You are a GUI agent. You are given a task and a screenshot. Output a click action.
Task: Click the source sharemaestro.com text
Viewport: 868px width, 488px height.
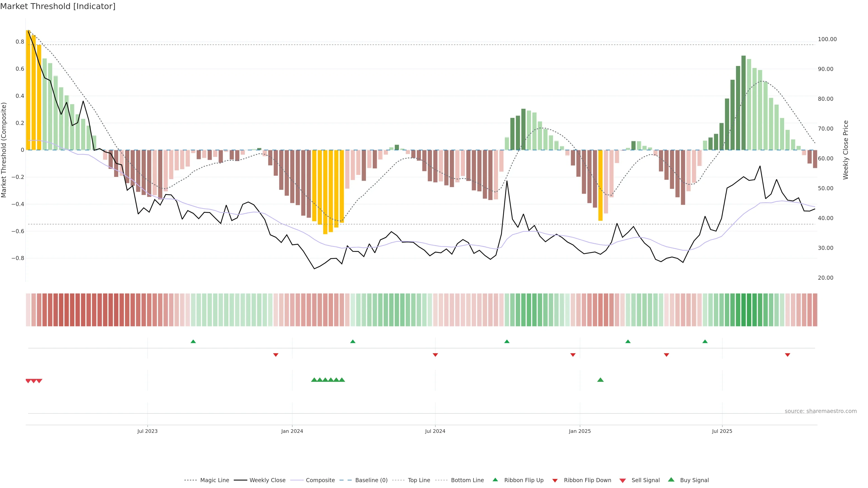click(821, 411)
